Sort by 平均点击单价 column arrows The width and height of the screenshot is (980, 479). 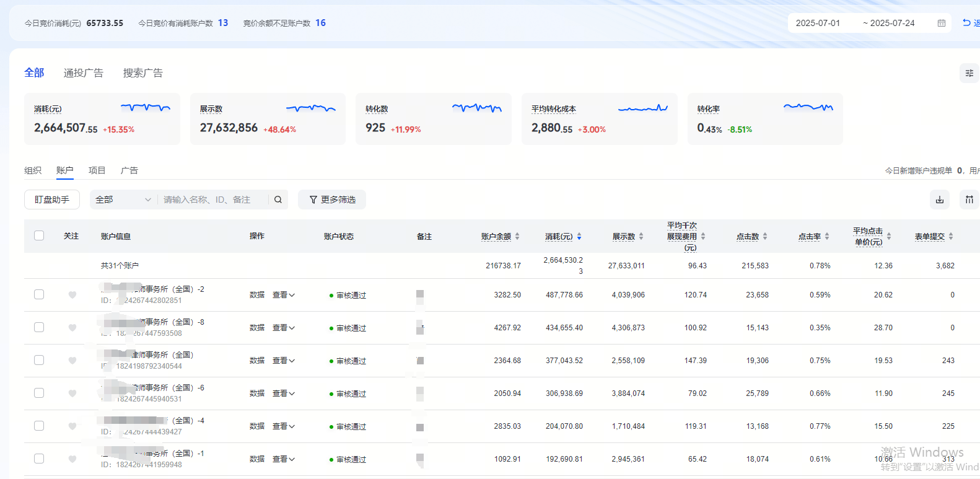pyautogui.click(x=889, y=236)
